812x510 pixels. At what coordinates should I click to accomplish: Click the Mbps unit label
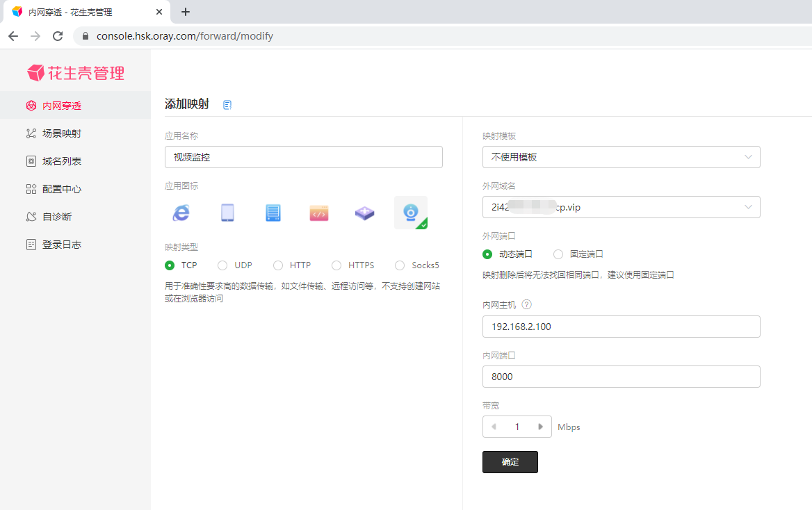coord(569,427)
